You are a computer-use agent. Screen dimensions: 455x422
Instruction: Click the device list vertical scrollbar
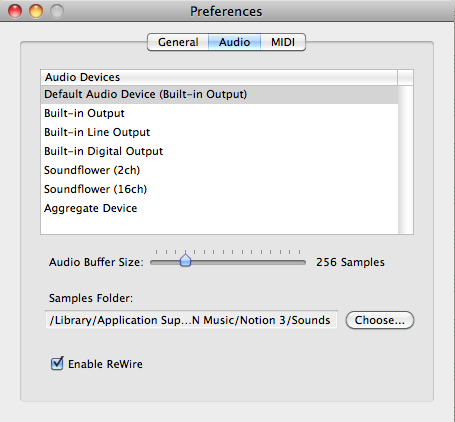406,160
